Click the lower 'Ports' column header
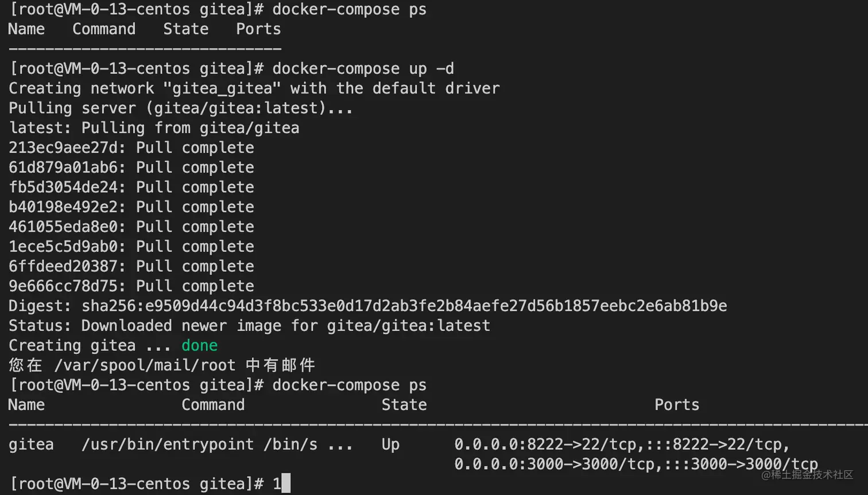This screenshot has height=495, width=868. [x=677, y=405]
